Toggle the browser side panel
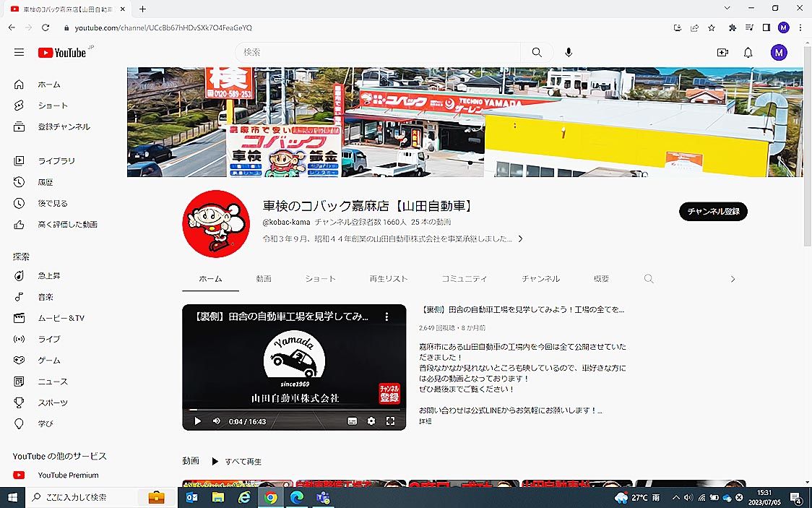The width and height of the screenshot is (812, 508). [766, 28]
